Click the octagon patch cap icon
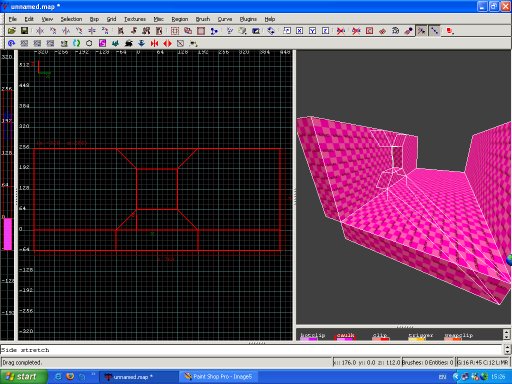512x384 pixels. pos(89,43)
